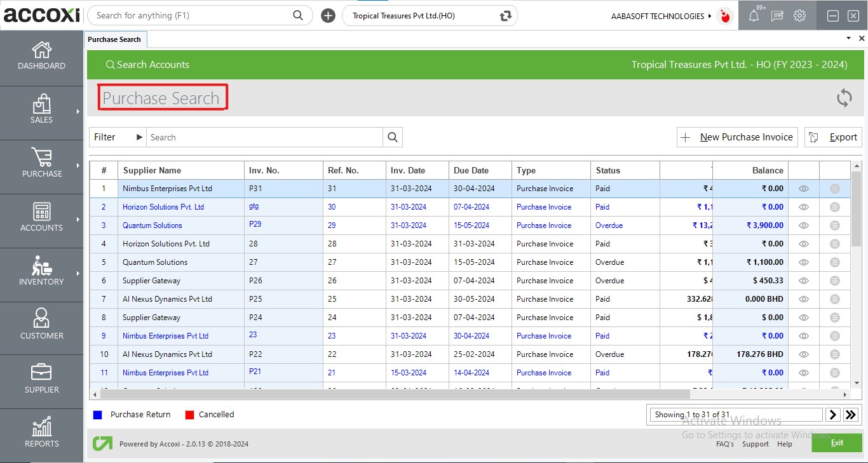Open the Inventory sidebar icon
The width and height of the screenshot is (868, 463).
point(41,273)
